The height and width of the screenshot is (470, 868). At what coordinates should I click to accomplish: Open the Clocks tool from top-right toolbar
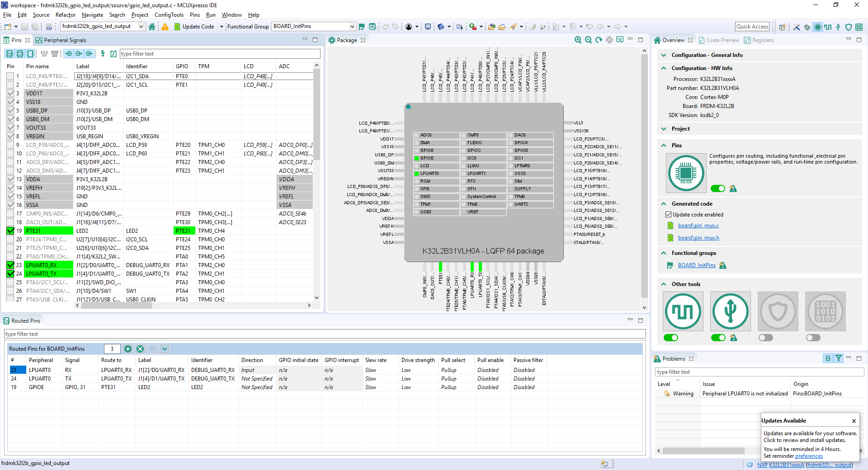coord(828,27)
